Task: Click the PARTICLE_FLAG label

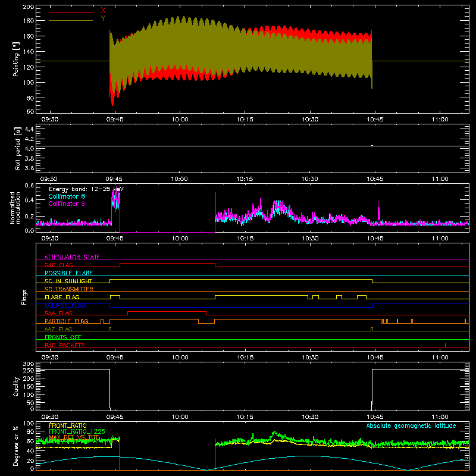Action: point(67,321)
